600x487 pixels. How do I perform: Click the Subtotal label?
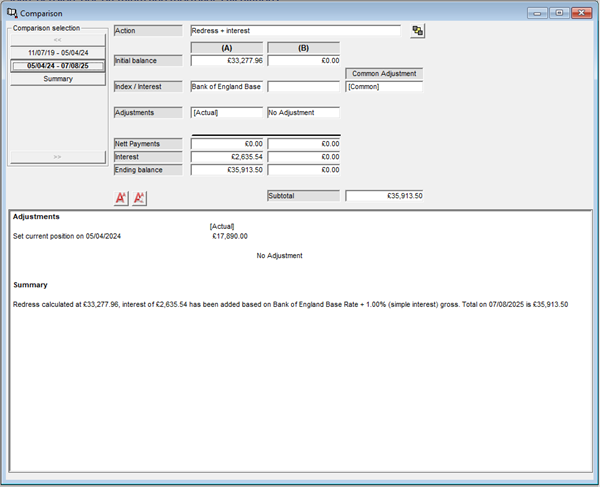pos(303,196)
